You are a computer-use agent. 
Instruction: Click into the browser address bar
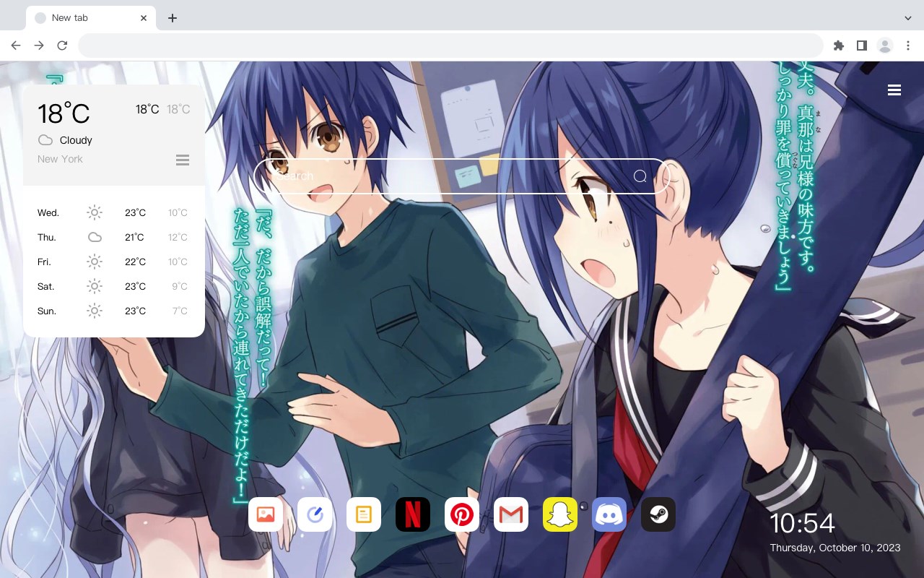point(450,46)
